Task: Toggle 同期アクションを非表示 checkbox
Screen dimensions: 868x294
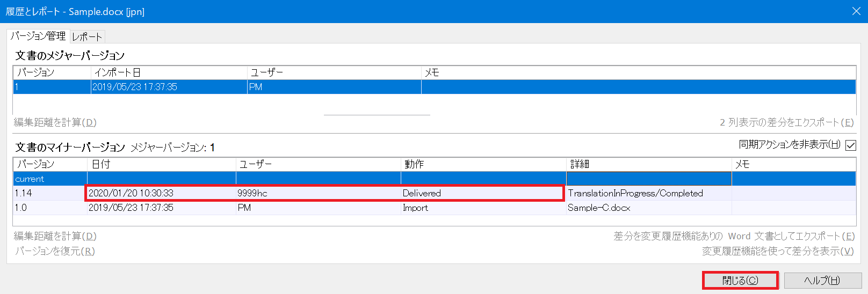Action: point(851,145)
